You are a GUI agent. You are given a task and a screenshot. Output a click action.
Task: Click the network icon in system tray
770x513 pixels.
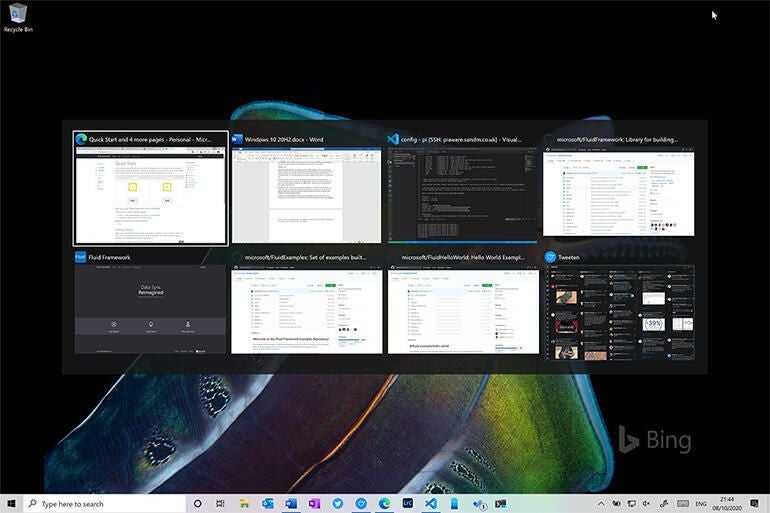pos(632,504)
